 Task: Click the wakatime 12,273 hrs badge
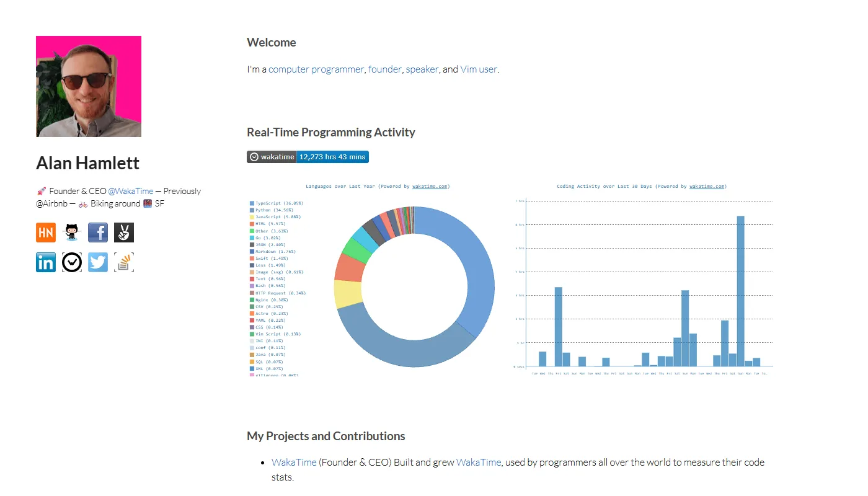308,157
